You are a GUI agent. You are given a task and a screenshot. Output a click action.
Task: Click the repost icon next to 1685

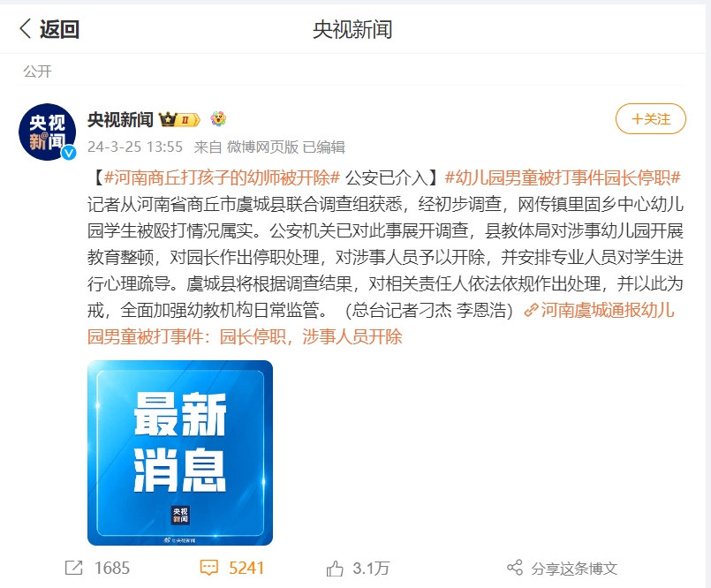(x=74, y=568)
